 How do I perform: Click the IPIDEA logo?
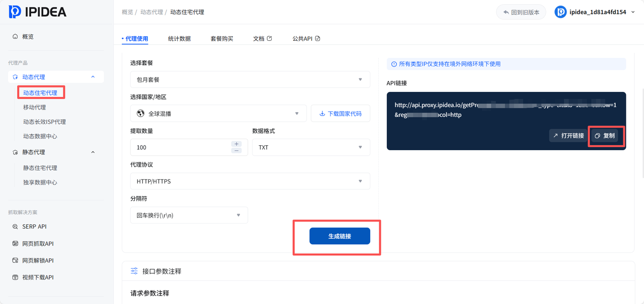click(38, 12)
